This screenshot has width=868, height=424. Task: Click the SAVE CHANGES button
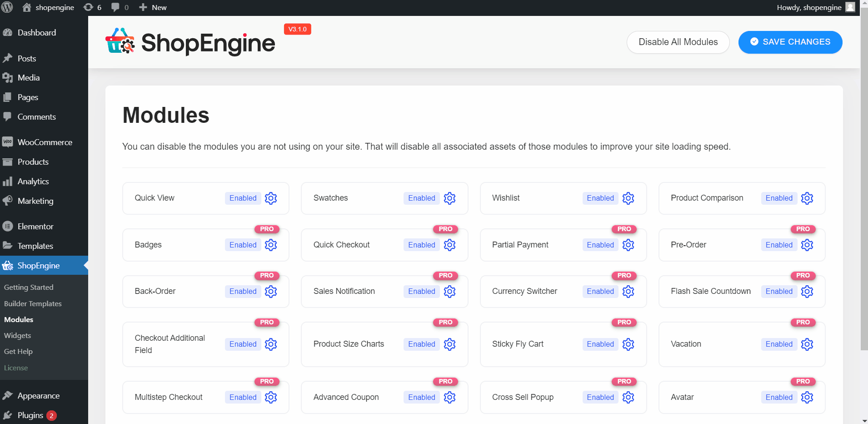coord(790,42)
